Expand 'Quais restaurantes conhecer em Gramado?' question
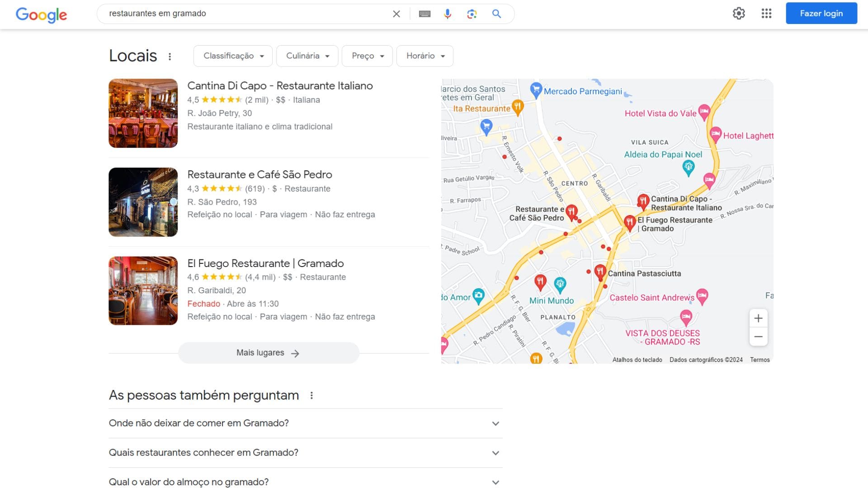The width and height of the screenshot is (868, 488). coord(305,453)
